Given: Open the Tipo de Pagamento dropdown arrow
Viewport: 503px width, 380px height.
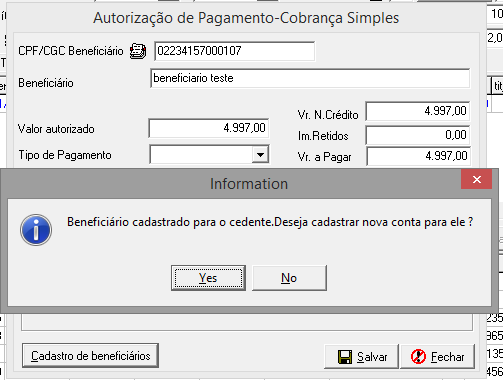Looking at the screenshot, I should click(x=260, y=155).
